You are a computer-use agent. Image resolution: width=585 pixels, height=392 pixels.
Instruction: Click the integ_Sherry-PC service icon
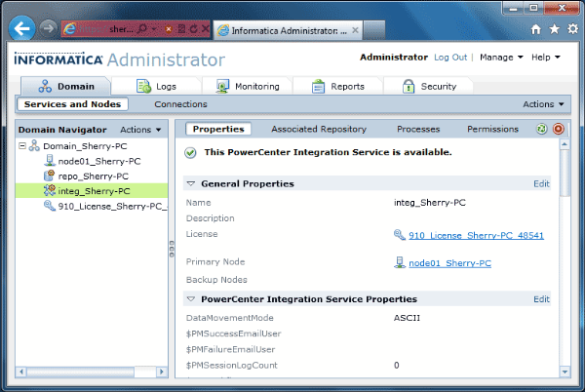(x=50, y=190)
